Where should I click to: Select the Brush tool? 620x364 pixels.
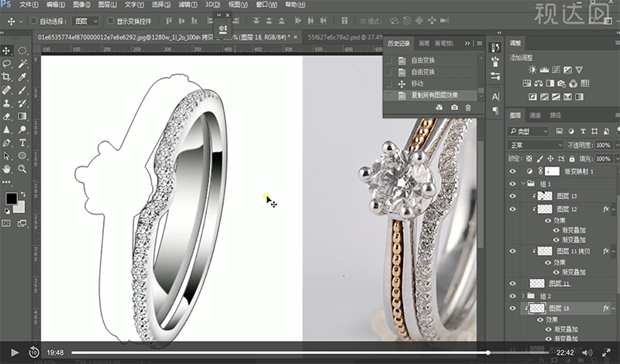tap(22, 90)
